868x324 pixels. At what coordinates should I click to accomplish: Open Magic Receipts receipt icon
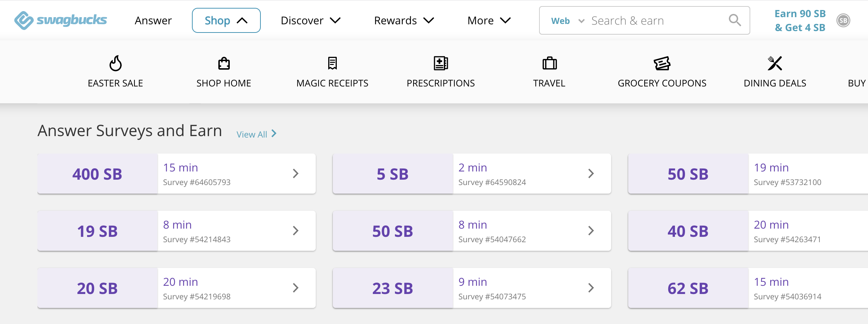[332, 64]
